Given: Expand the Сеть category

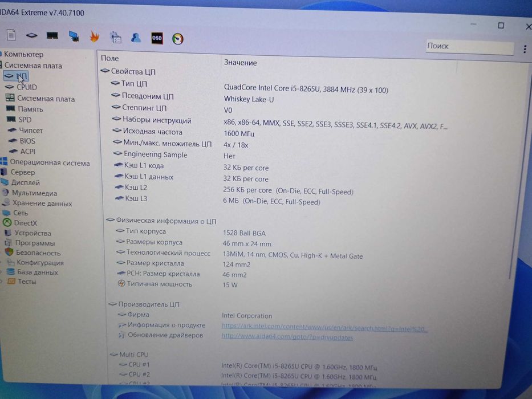Looking at the screenshot, I should pyautogui.click(x=21, y=213).
